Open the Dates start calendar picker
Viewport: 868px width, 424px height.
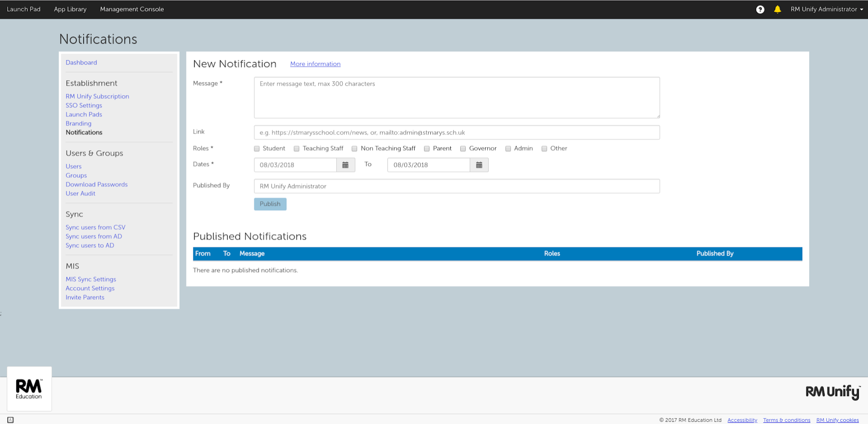(345, 165)
